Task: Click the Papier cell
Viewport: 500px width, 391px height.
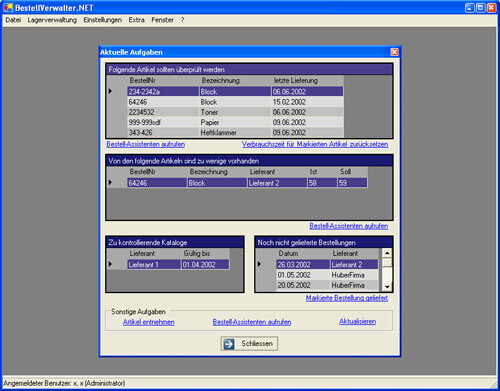Action: click(235, 122)
